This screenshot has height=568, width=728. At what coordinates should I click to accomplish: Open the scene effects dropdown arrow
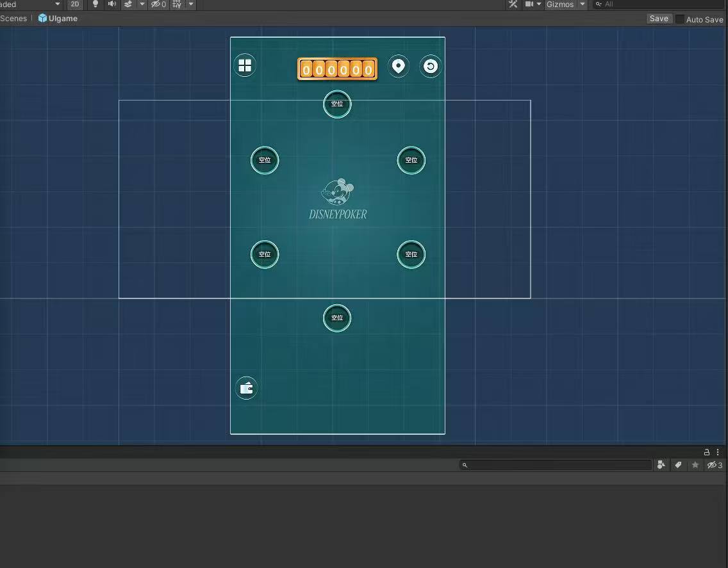(x=142, y=4)
